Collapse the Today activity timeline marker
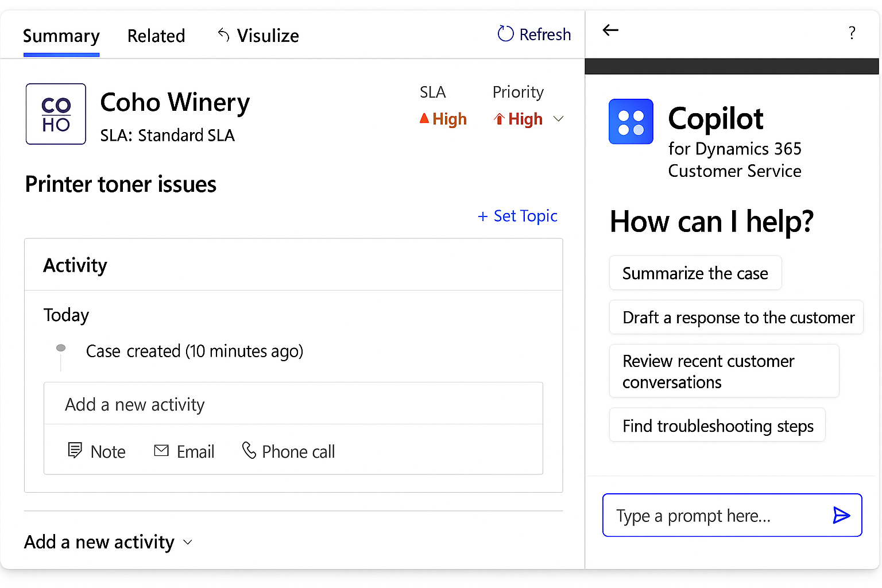Viewport: 882px width, 588px height. coord(60,348)
